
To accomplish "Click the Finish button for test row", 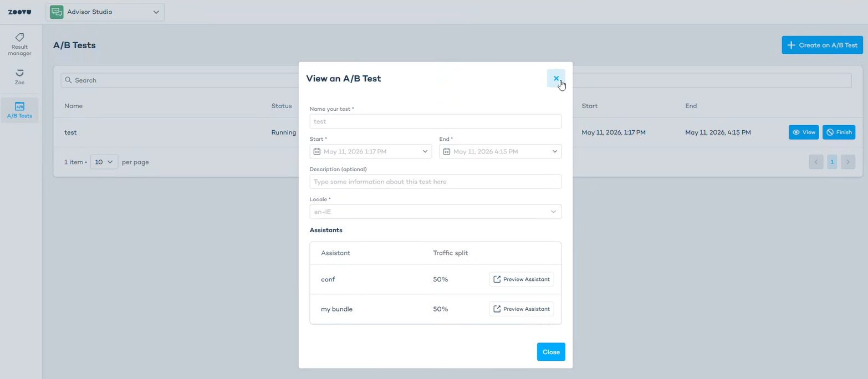I will coord(839,132).
